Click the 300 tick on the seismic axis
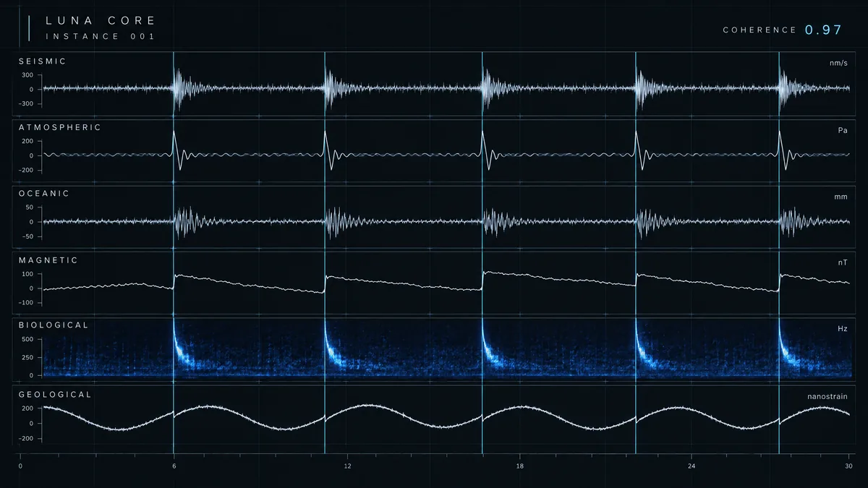The height and width of the screenshot is (488, 868). coord(27,75)
